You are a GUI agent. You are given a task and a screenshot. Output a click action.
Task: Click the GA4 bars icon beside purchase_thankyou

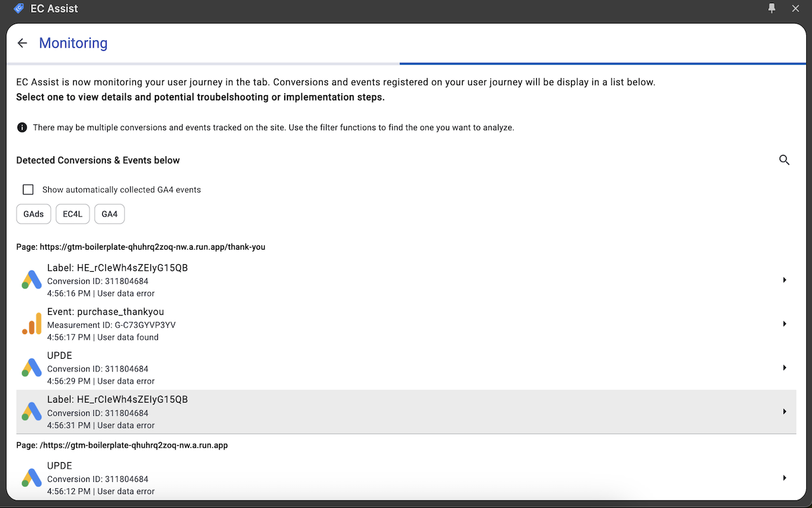pyautogui.click(x=31, y=324)
